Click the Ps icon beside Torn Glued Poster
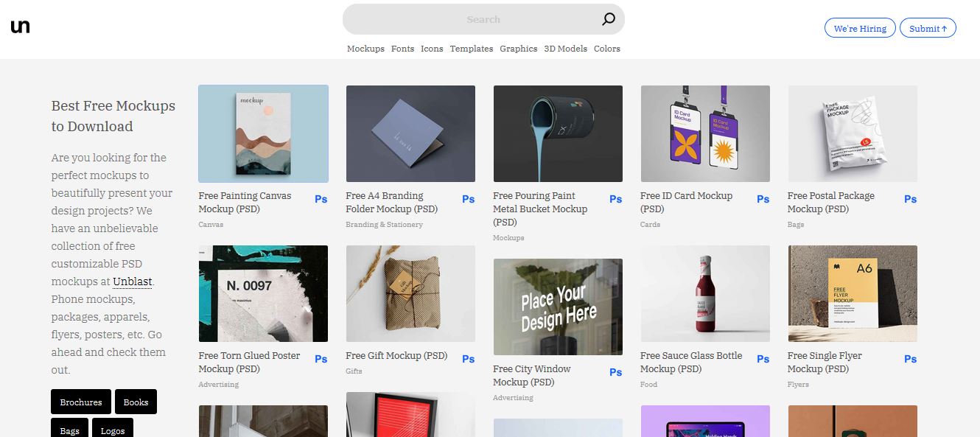 click(321, 359)
